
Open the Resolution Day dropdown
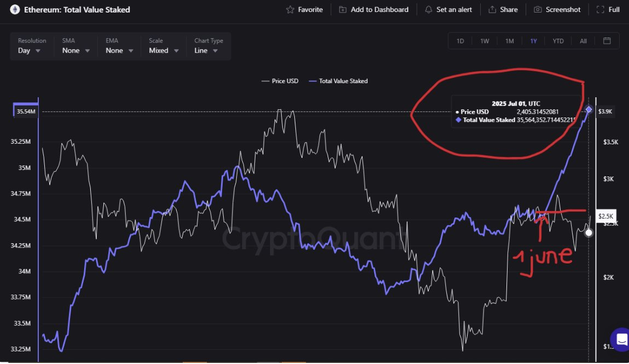point(32,46)
